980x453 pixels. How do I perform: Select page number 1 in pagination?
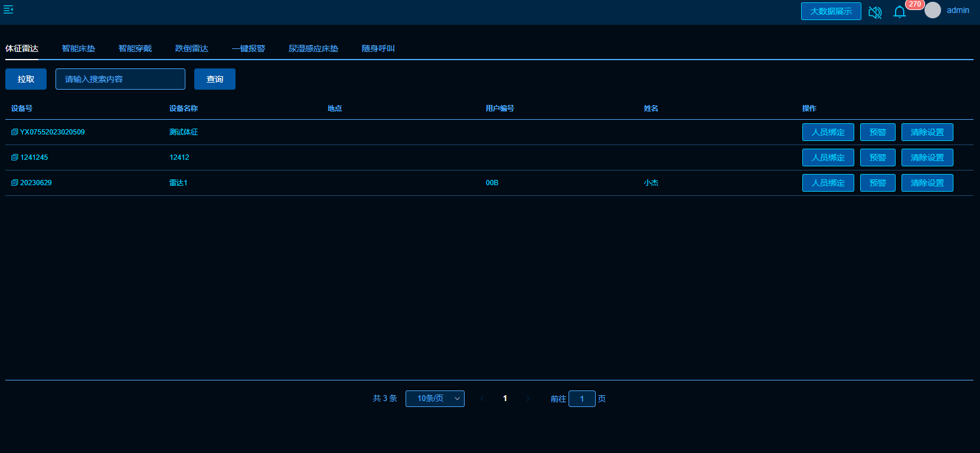505,399
